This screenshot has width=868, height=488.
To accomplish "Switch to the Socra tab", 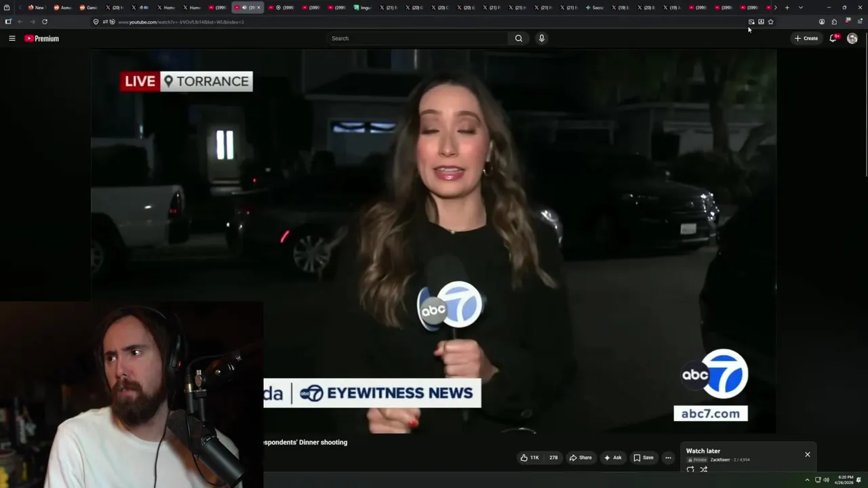I will (594, 7).
